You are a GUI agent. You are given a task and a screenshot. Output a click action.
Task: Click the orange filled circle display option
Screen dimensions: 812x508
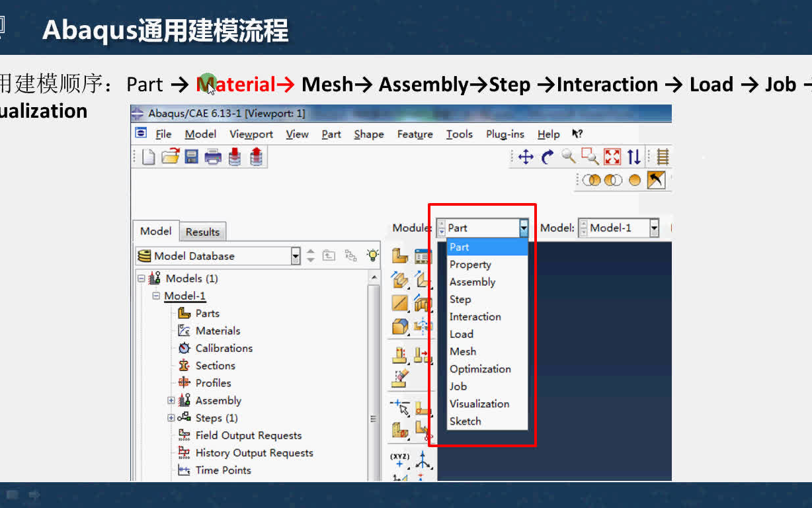[633, 179]
